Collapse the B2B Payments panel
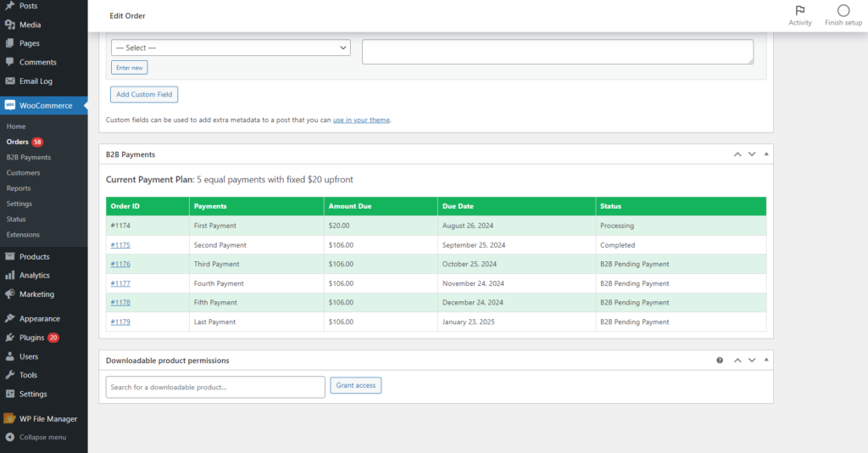The height and width of the screenshot is (453, 868). point(766,154)
